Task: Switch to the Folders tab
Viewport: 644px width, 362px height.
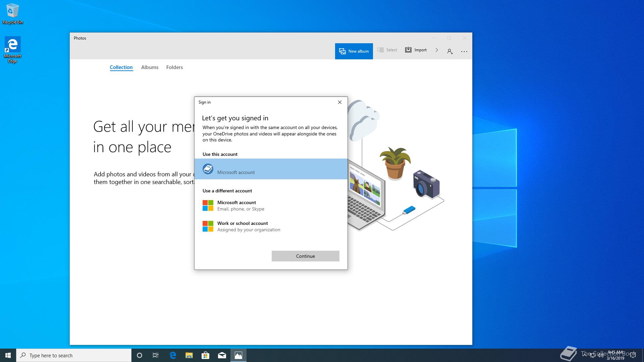Action: point(174,67)
